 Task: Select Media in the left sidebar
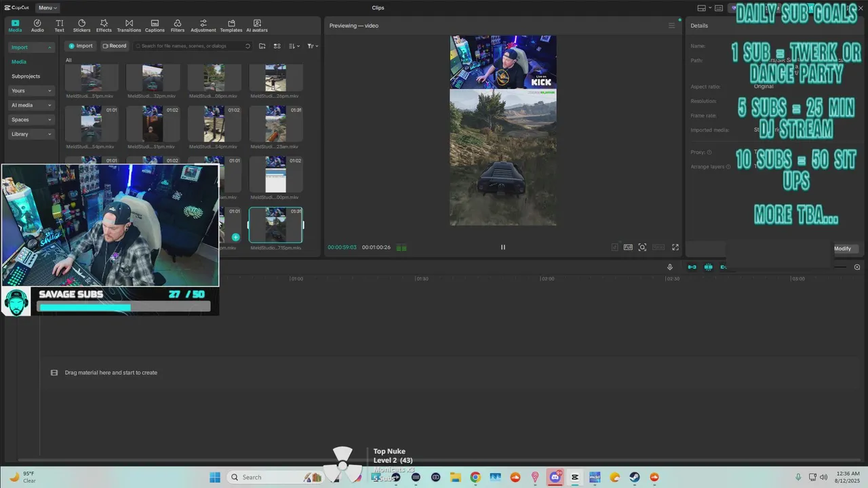19,62
